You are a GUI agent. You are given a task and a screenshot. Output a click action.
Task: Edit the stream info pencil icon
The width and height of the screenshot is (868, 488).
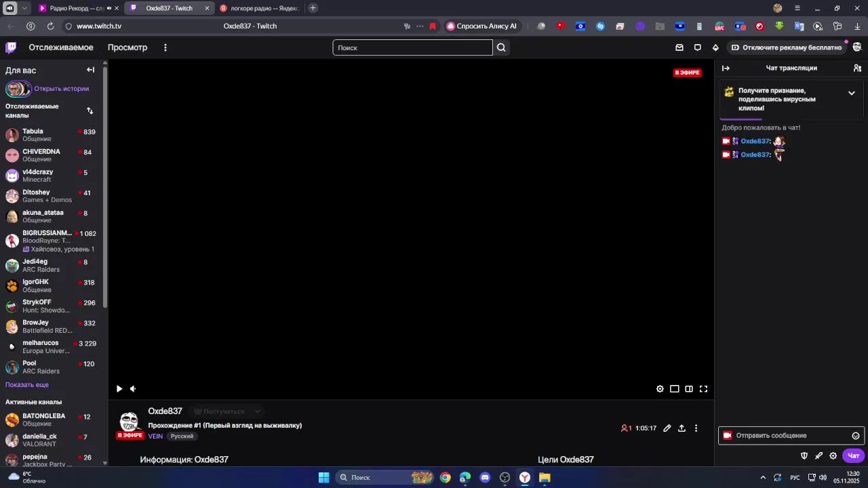[667, 428]
